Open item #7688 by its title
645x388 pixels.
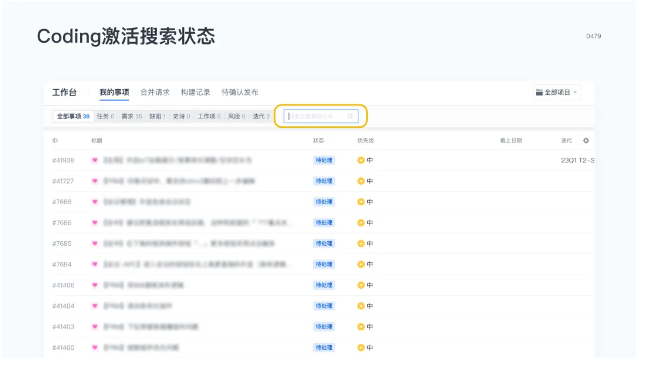pos(147,202)
